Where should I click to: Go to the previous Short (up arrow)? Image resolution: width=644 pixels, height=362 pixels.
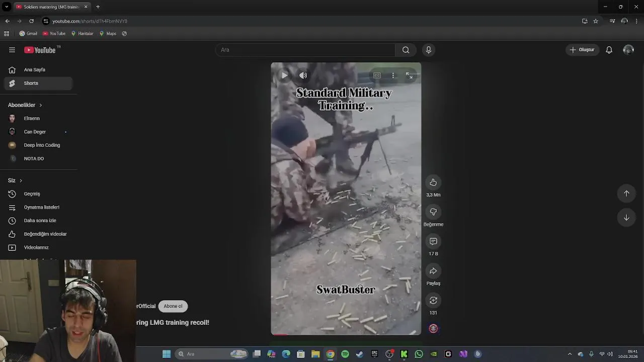coord(626,194)
